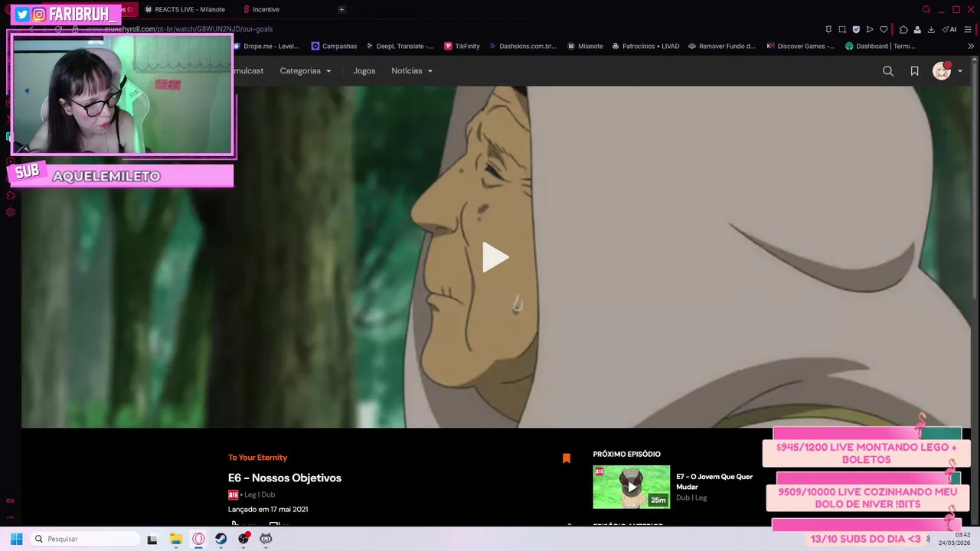Open Drope.me bookmark
This screenshot has height=551, width=980.
tap(266, 46)
